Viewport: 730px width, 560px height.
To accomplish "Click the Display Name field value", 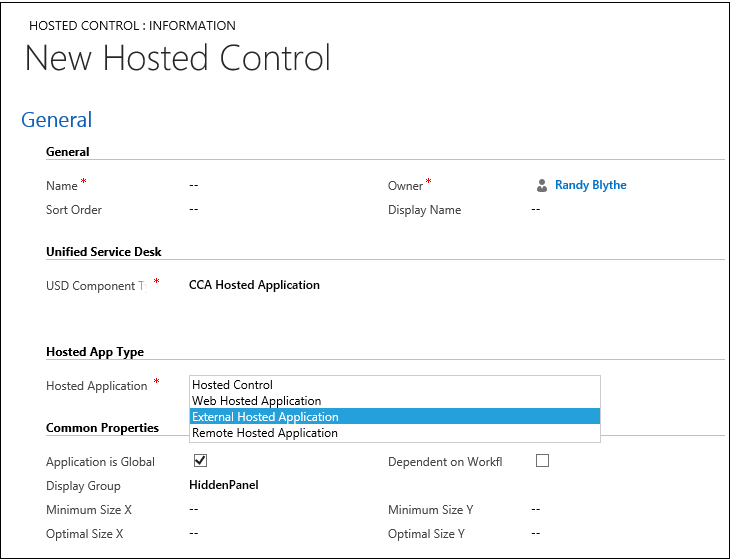I will pos(536,209).
